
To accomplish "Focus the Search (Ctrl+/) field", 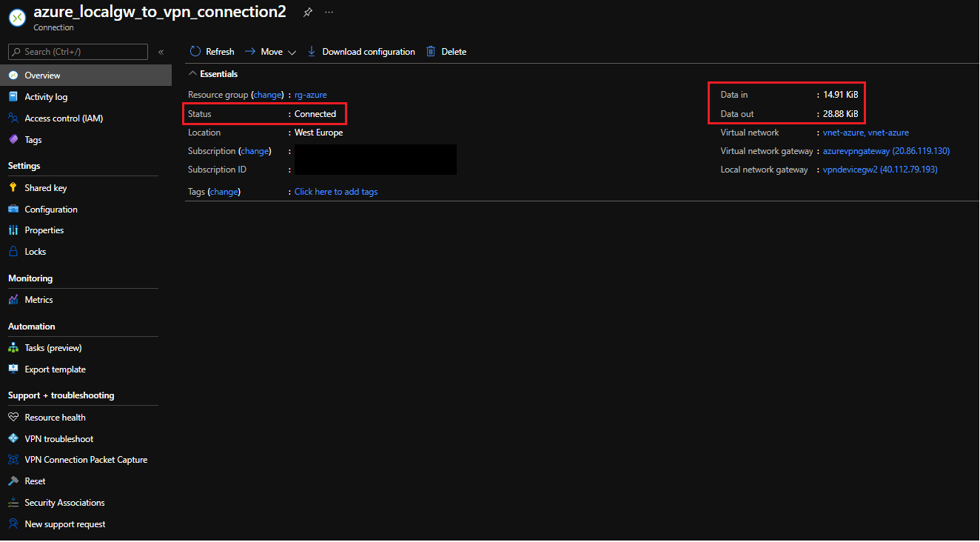I will tap(78, 52).
